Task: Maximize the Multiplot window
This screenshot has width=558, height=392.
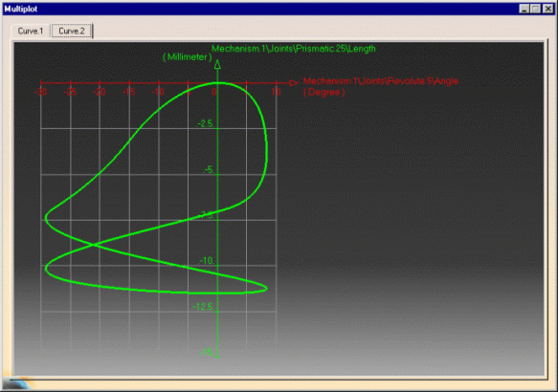Action: (536, 9)
